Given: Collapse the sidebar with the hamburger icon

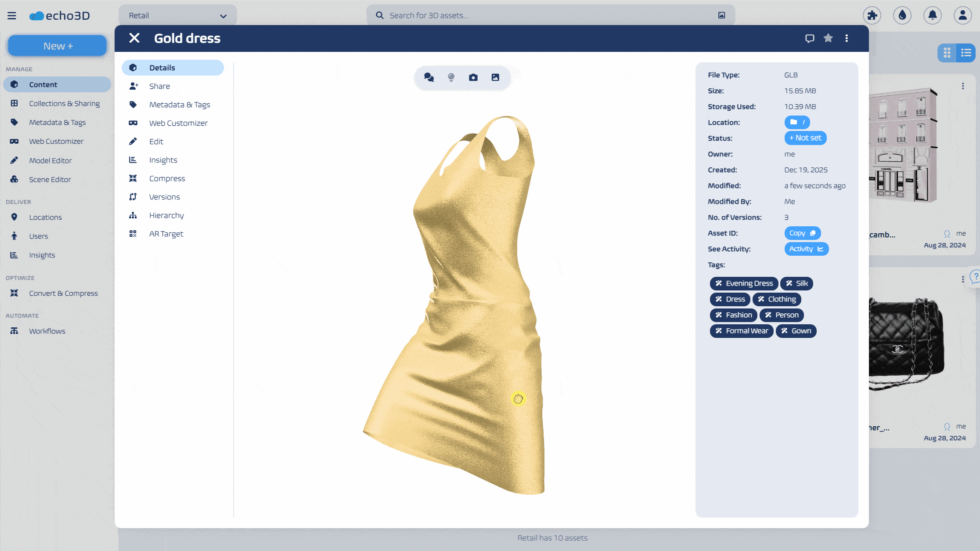Looking at the screenshot, I should (12, 15).
